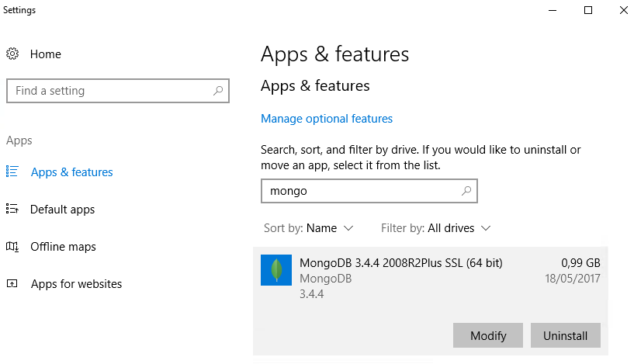
Task: Click the Apps & features list icon in sidebar
Action: tap(12, 172)
